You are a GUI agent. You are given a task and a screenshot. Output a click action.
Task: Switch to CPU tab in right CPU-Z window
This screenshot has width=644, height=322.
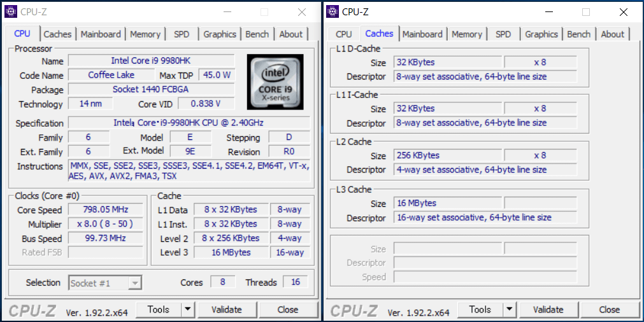coord(344,34)
